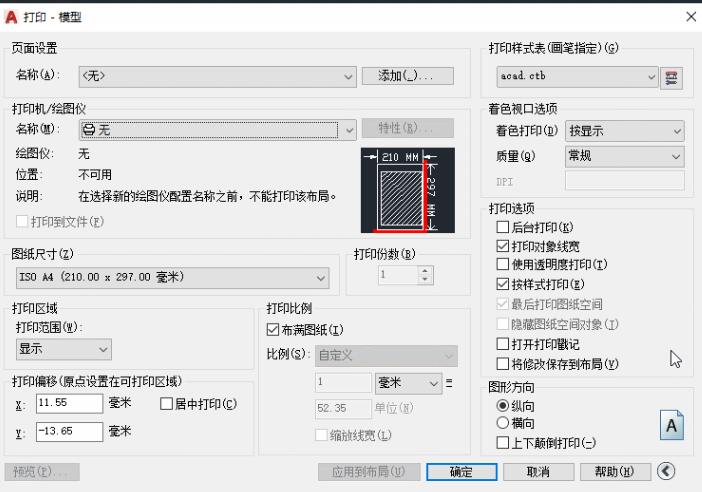Open paper size ISO A4 dropdown
Screen dimensions: 702x492
[x=172, y=278]
